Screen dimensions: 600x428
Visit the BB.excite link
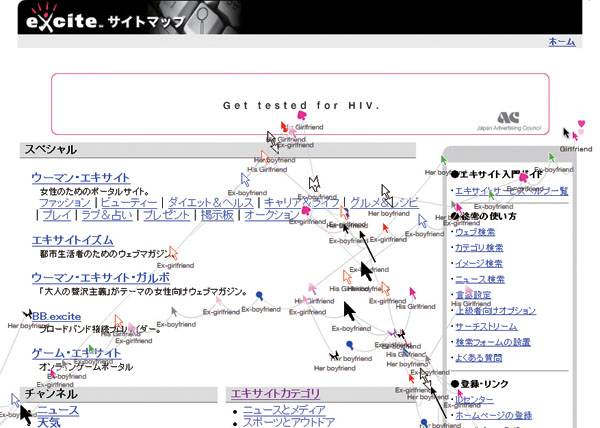[57, 316]
